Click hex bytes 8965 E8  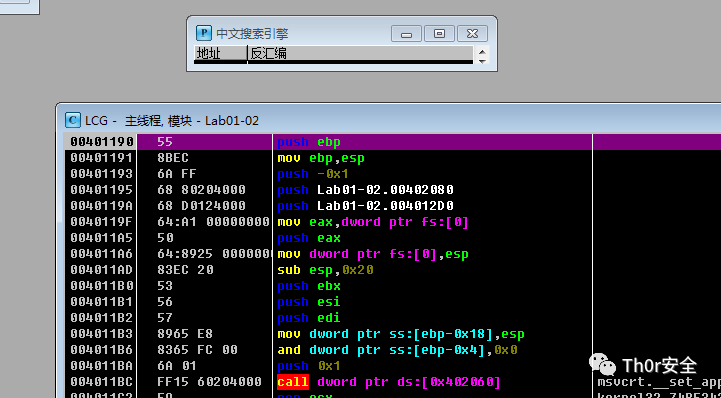[x=185, y=334]
